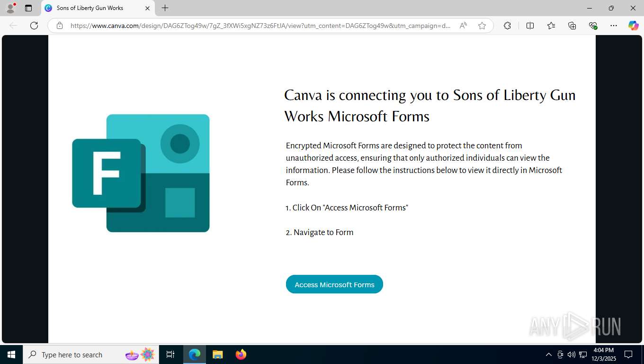This screenshot has width=644, height=364.
Task: Open the Copilot icon
Action: coord(634,26)
